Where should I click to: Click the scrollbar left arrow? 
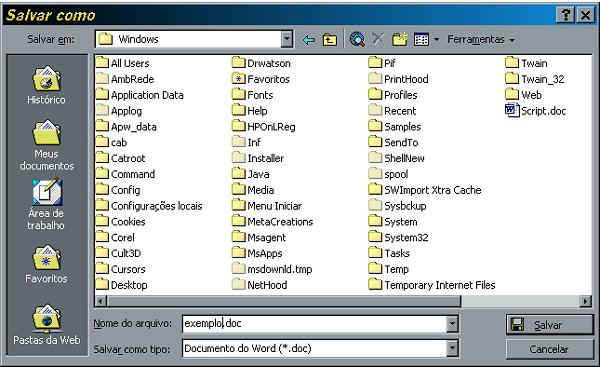tap(101, 302)
